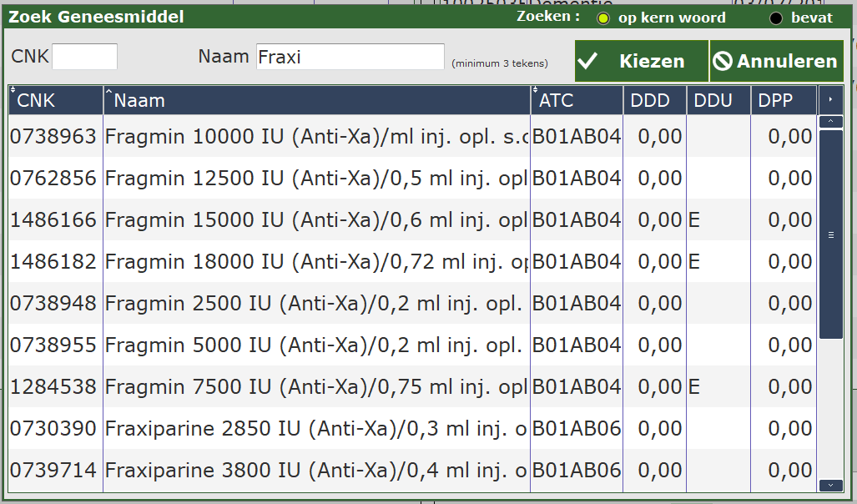
Task: Select Fragmin 10000 IU row name
Action: (317, 136)
